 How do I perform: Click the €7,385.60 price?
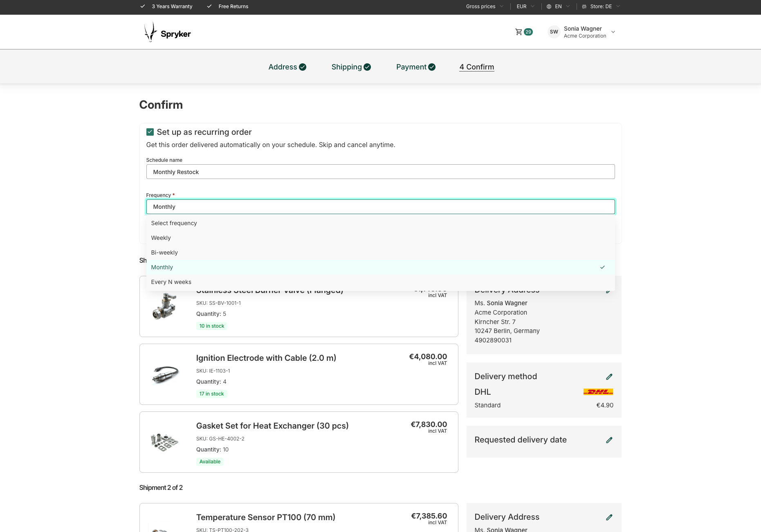429,516
